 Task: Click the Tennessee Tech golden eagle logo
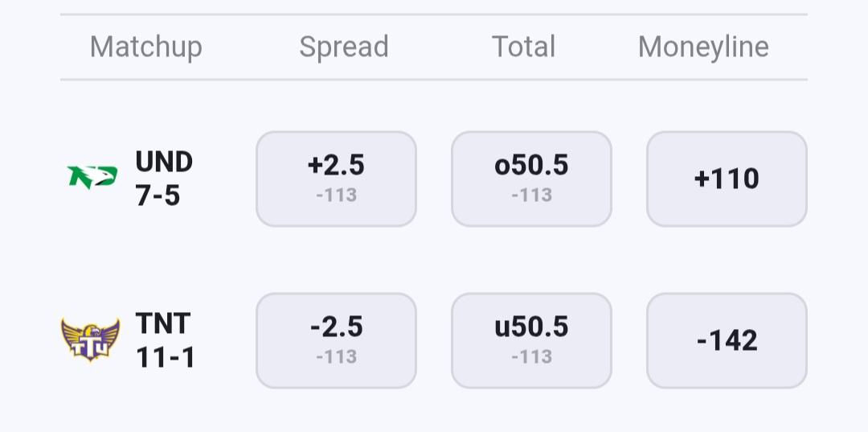91,339
